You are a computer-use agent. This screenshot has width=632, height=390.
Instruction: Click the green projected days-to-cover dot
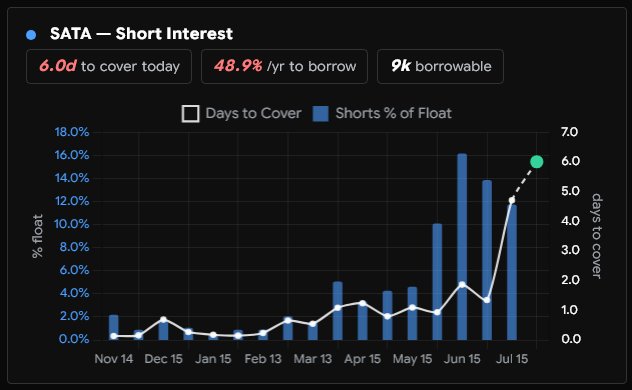536,162
